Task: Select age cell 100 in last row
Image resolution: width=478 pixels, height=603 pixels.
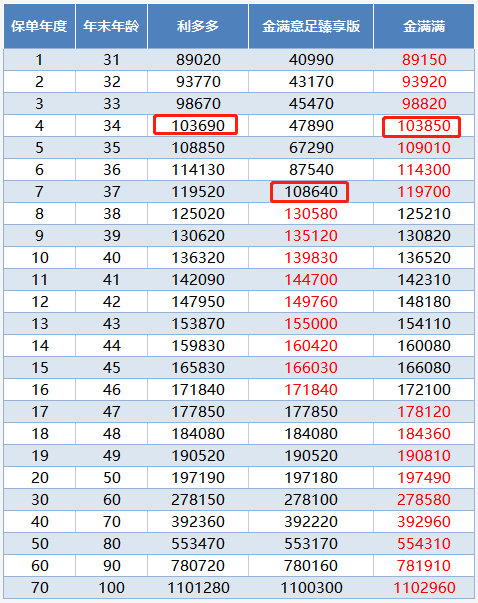Action: tap(111, 588)
